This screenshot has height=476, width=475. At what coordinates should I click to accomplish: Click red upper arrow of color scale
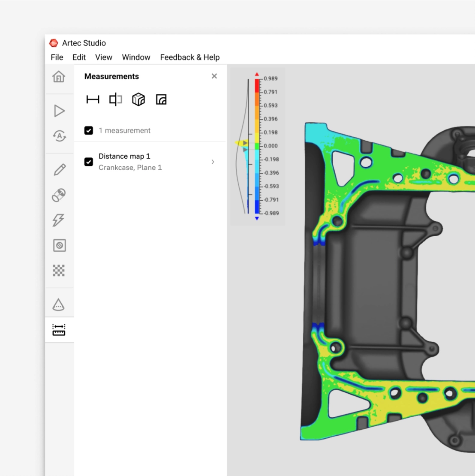[x=257, y=75]
